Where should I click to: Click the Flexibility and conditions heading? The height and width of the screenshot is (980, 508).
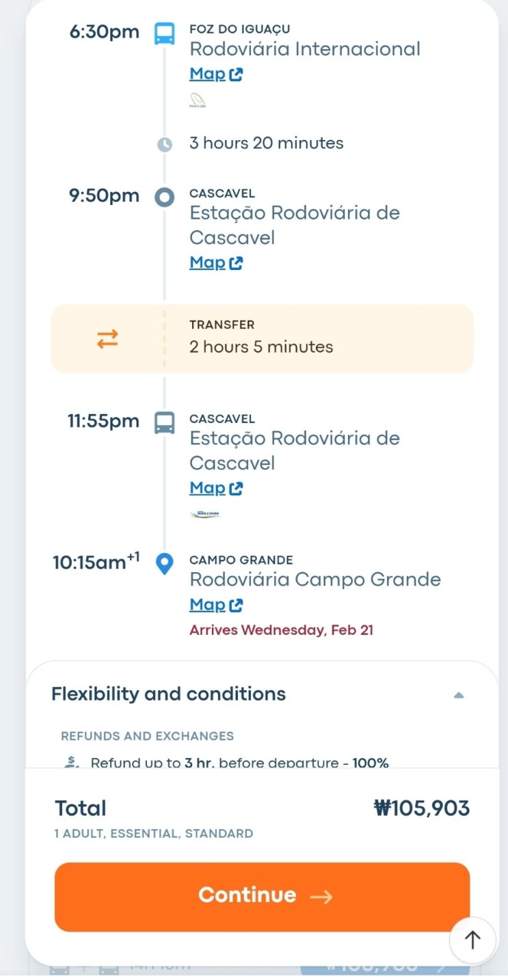(x=168, y=694)
